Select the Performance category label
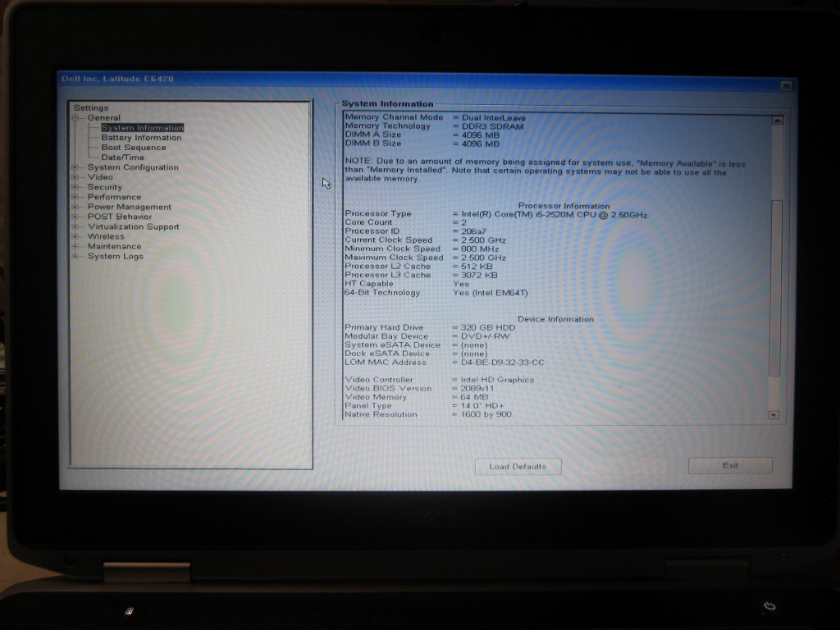840x630 pixels. pyautogui.click(x=114, y=197)
